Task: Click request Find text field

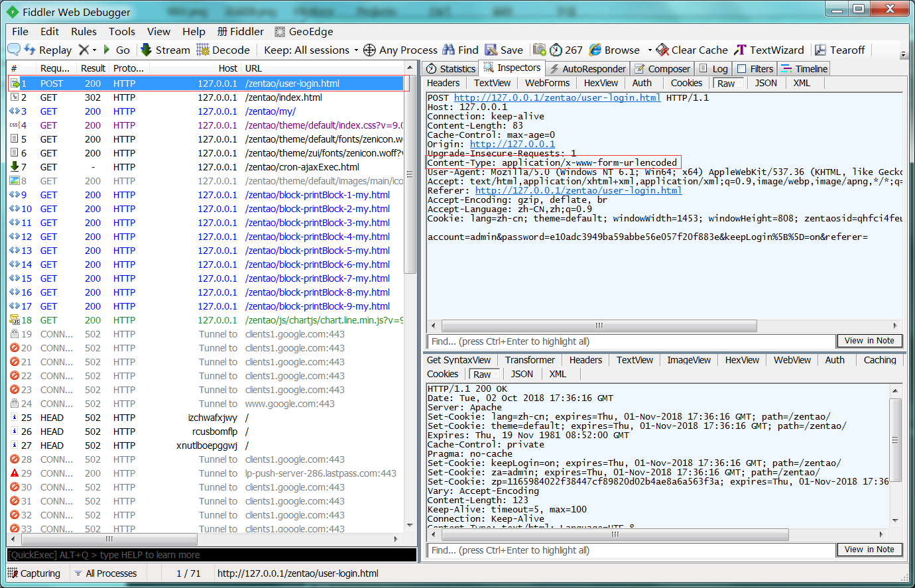Action: 631,341
